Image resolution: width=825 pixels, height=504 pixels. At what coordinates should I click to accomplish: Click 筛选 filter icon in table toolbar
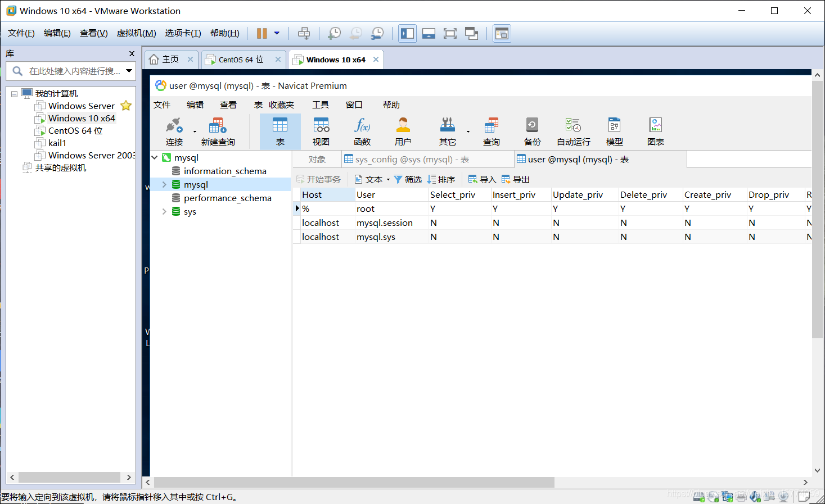point(398,179)
